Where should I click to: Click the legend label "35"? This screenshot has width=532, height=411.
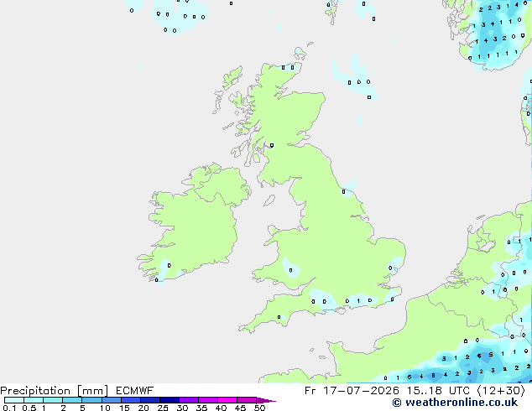tap(201, 408)
